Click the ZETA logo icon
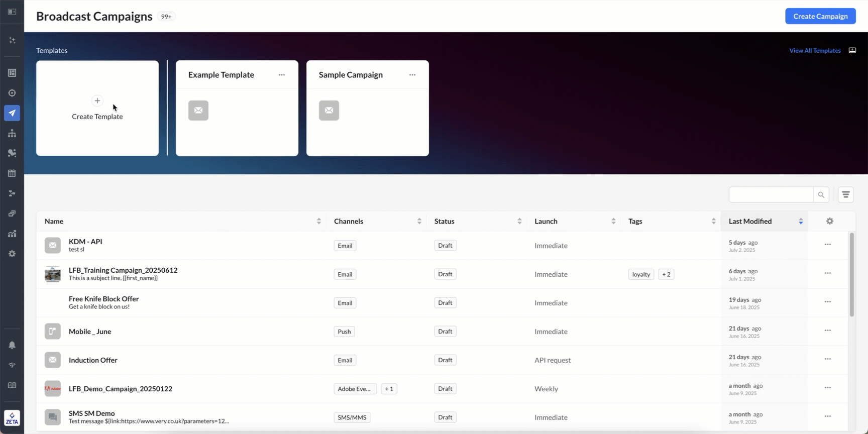Image resolution: width=868 pixels, height=434 pixels. tap(12, 418)
